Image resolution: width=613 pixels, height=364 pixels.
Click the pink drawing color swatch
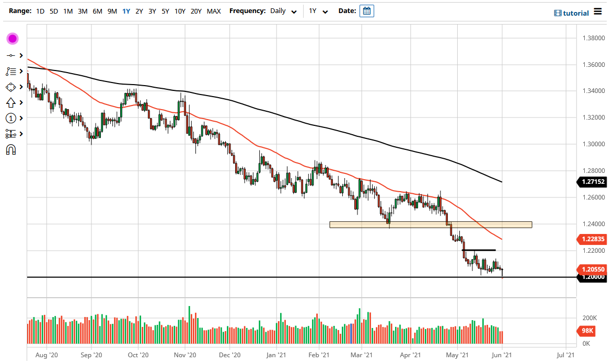pyautogui.click(x=11, y=38)
